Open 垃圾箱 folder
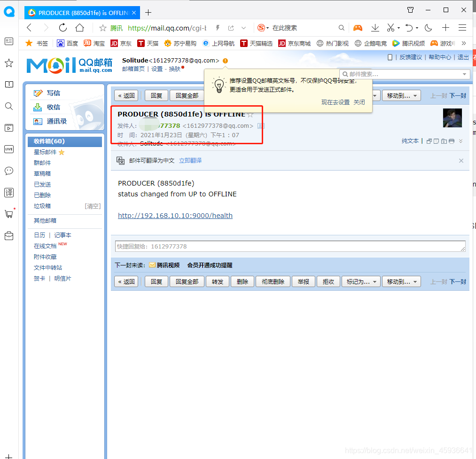 pos(42,206)
